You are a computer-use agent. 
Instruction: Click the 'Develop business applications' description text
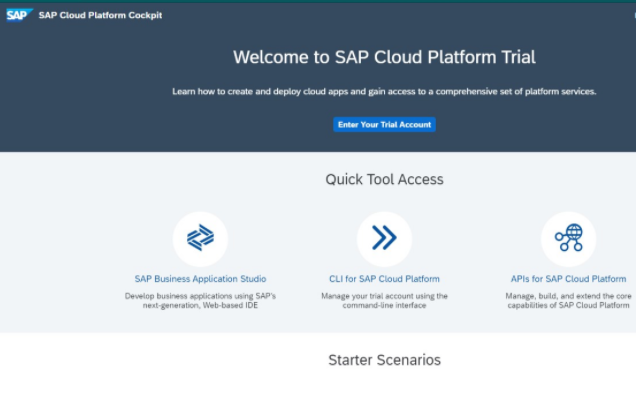coord(200,296)
